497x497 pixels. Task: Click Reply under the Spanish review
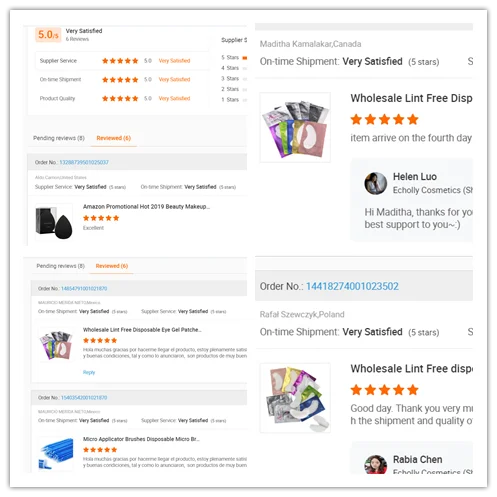click(x=89, y=372)
